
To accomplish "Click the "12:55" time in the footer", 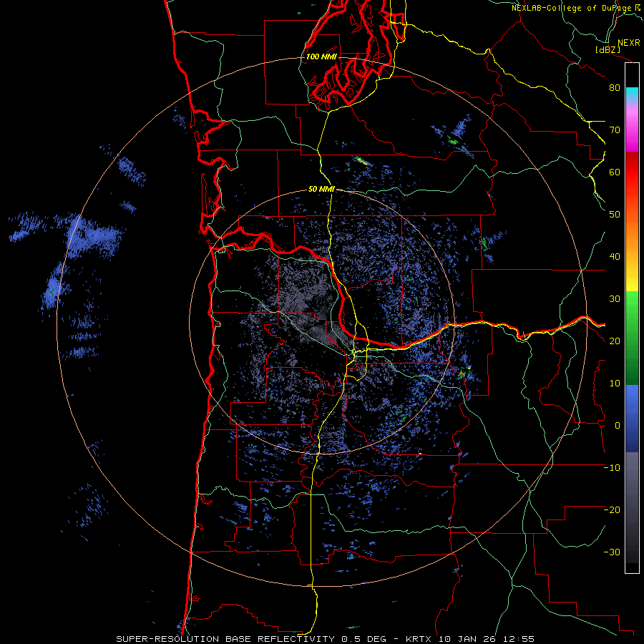I will pyautogui.click(x=518, y=639).
